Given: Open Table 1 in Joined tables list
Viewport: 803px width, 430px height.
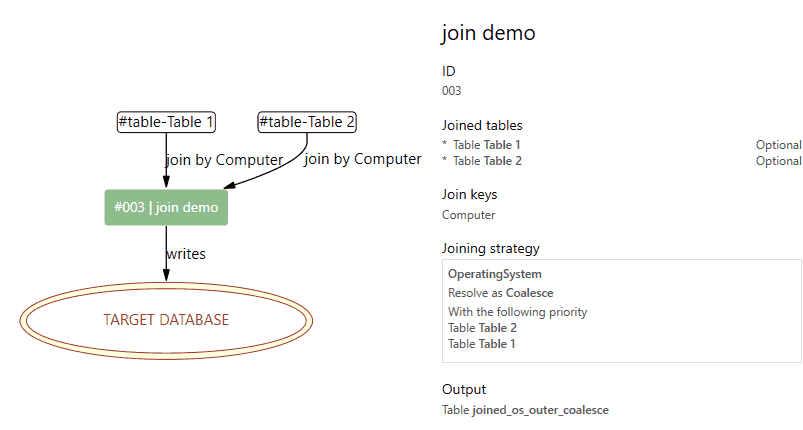Looking at the screenshot, I should (502, 145).
